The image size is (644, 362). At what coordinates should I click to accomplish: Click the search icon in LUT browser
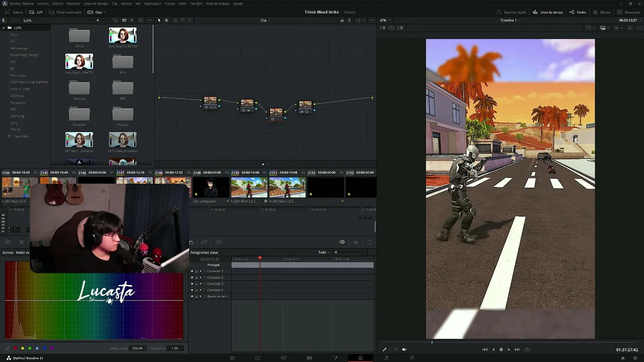(140, 20)
